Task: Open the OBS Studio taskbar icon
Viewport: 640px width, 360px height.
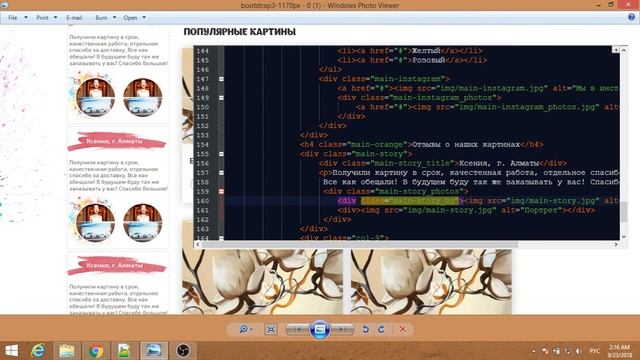Action: [183, 351]
